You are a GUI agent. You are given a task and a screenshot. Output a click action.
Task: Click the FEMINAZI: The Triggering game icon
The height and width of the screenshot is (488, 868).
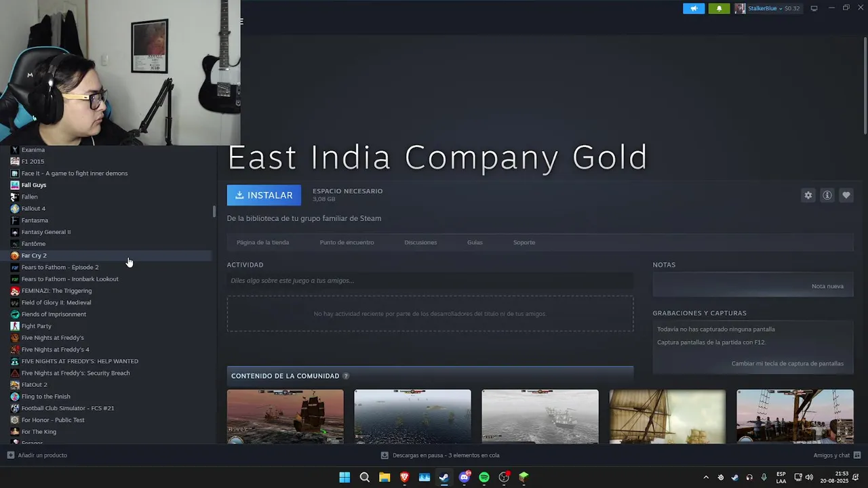pos(15,291)
